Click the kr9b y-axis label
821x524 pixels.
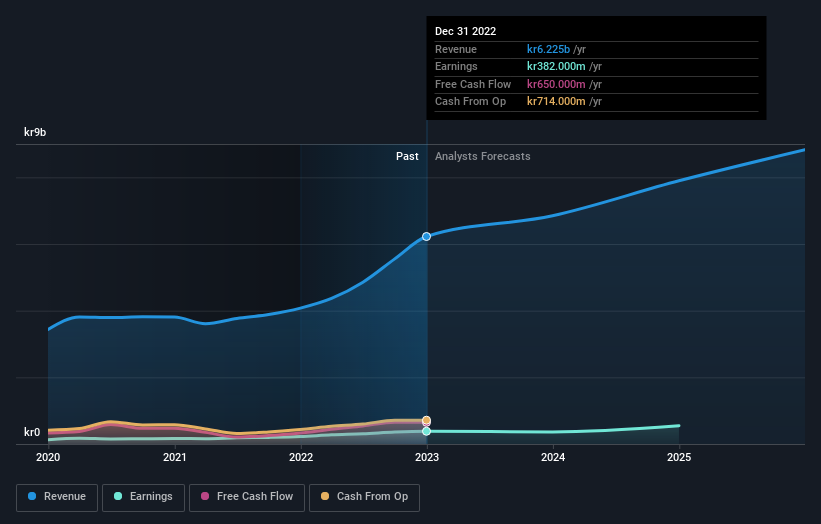35,132
